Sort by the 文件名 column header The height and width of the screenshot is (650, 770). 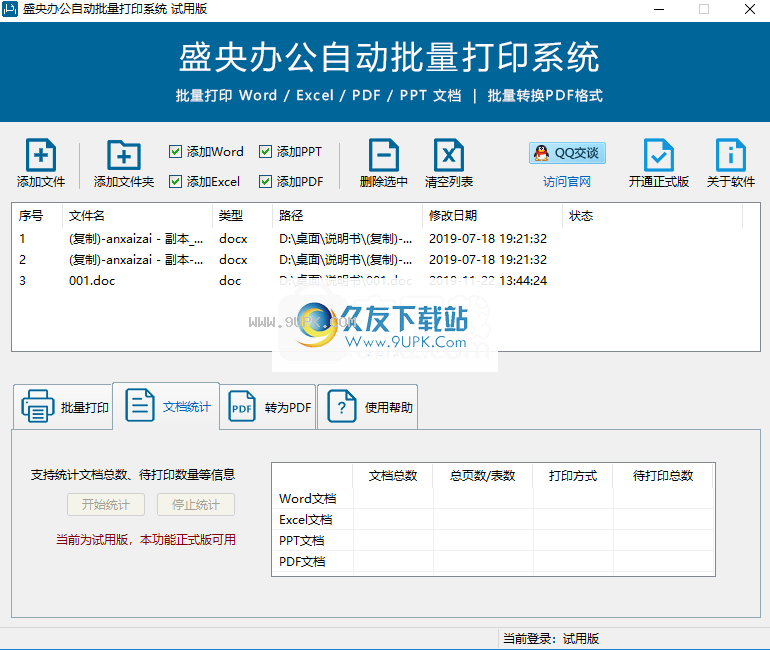click(x=138, y=216)
